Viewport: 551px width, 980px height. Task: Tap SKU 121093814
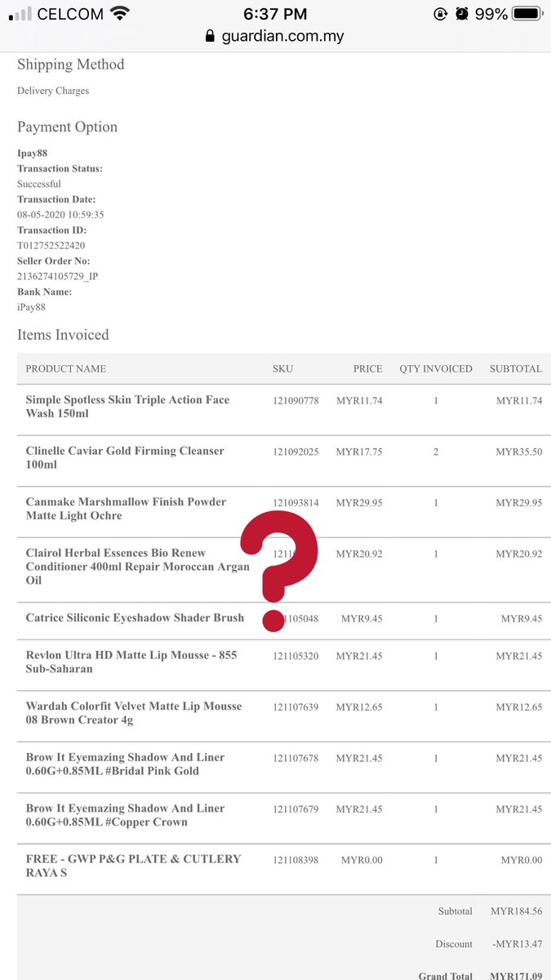pyautogui.click(x=295, y=503)
